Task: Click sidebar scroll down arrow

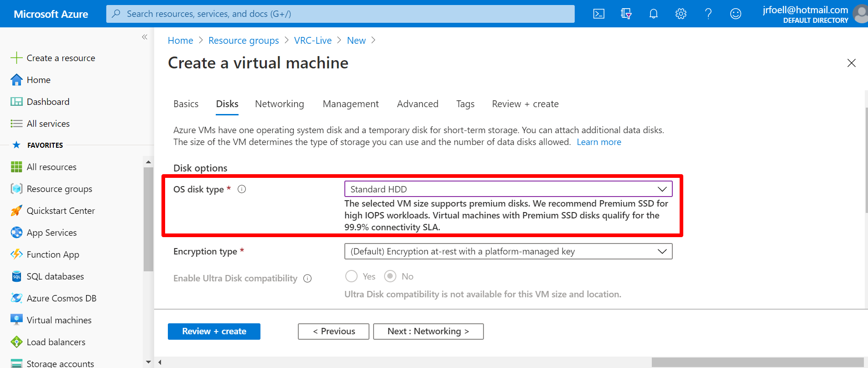Action: [x=148, y=362]
